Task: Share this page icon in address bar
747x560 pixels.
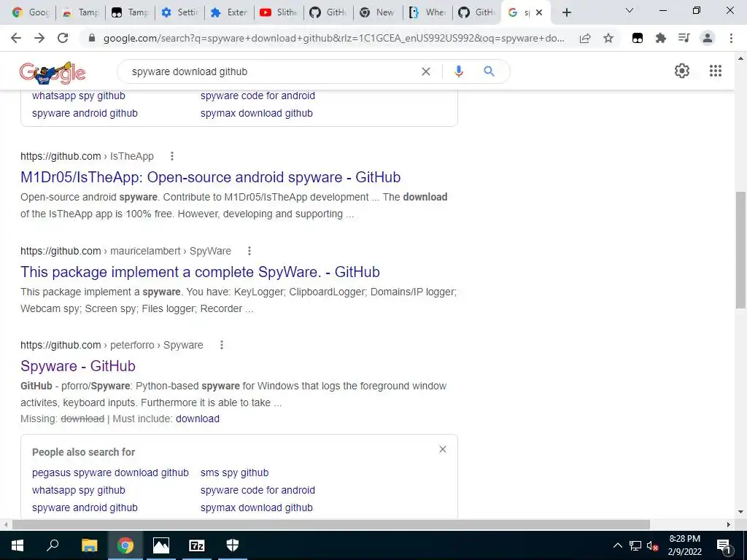Action: click(x=585, y=39)
